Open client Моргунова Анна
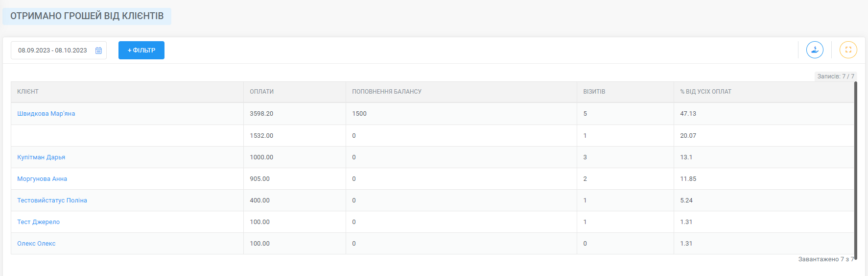The width and height of the screenshot is (868, 276). (x=42, y=178)
